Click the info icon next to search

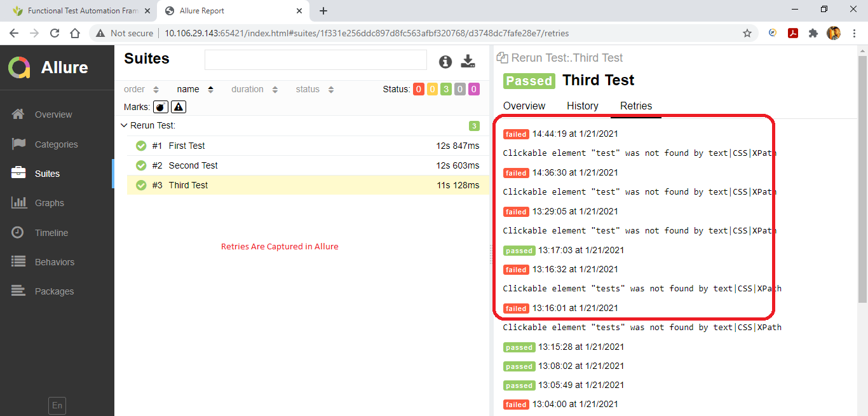[x=445, y=61]
